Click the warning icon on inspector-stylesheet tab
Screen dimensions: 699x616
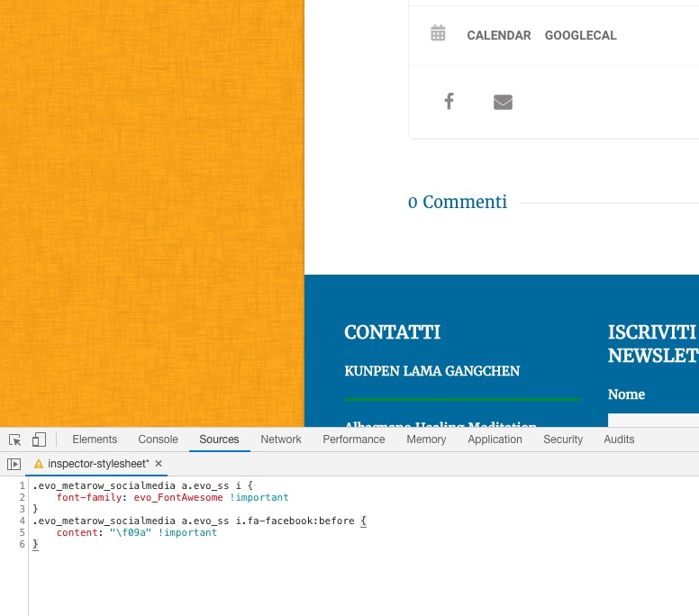[x=39, y=464]
